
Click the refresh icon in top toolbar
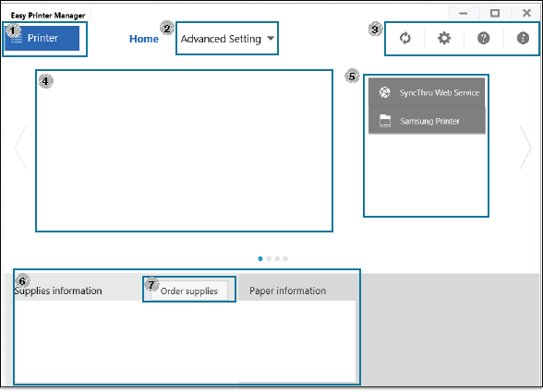(404, 38)
